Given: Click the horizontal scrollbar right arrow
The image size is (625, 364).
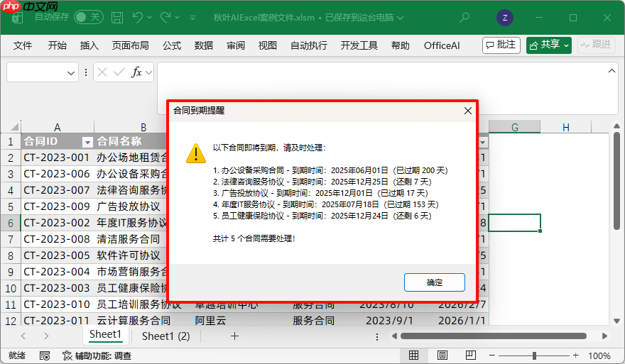Looking at the screenshot, I should pyautogui.click(x=604, y=336).
